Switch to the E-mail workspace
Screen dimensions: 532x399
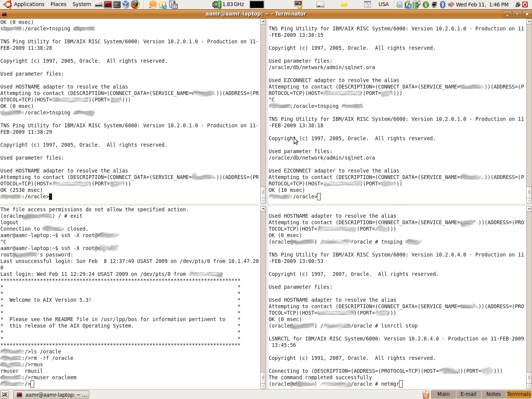point(468,394)
